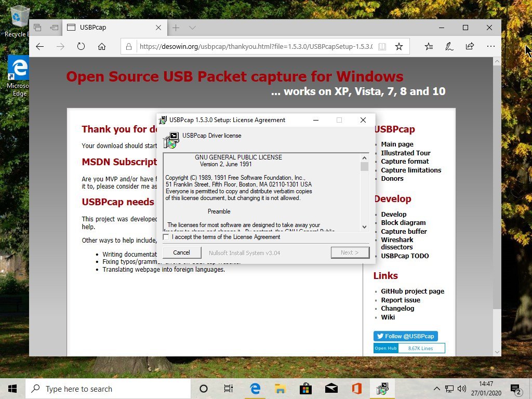Image resolution: width=532 pixels, height=399 pixels.
Task: Select Recycle Bin desktop icon
Action: pyautogui.click(x=17, y=22)
